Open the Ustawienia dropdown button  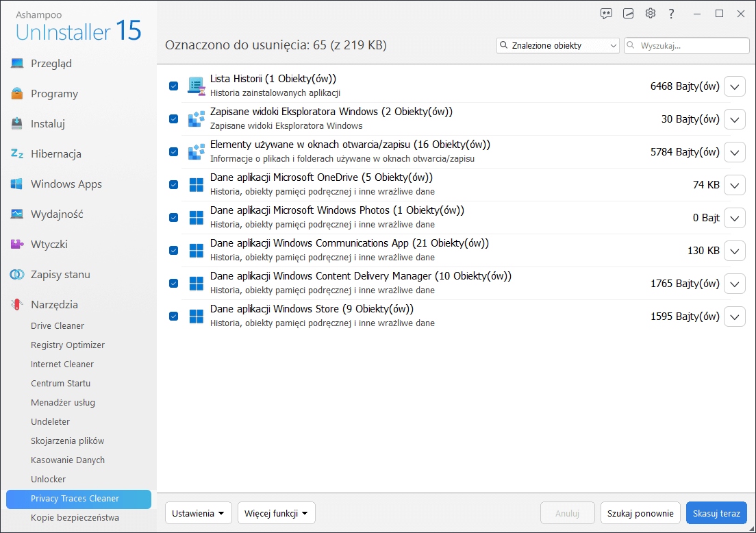[198, 513]
